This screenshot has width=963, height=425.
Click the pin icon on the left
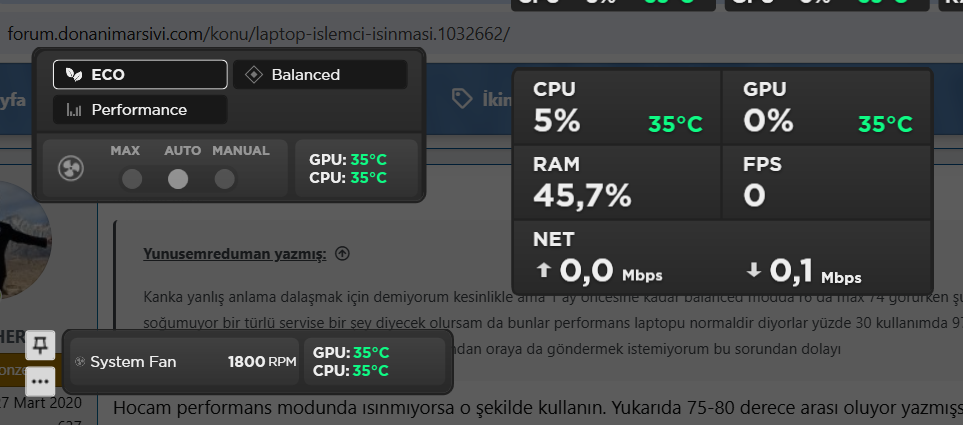coord(40,345)
